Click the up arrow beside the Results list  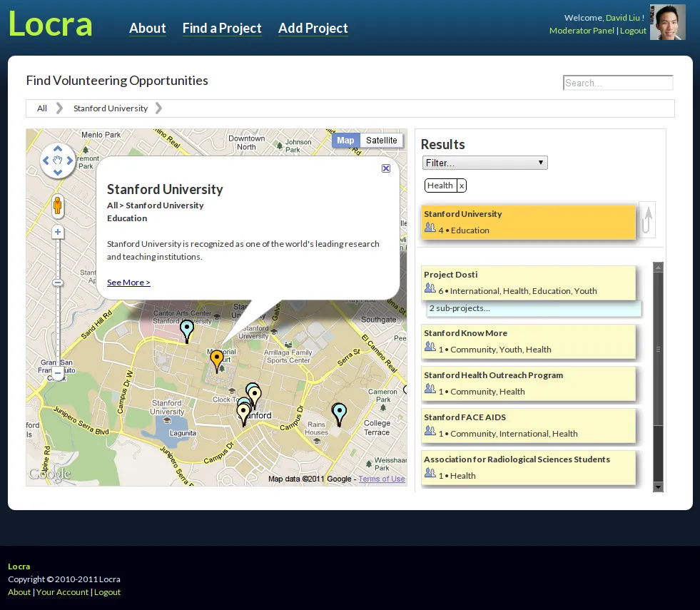click(x=646, y=219)
